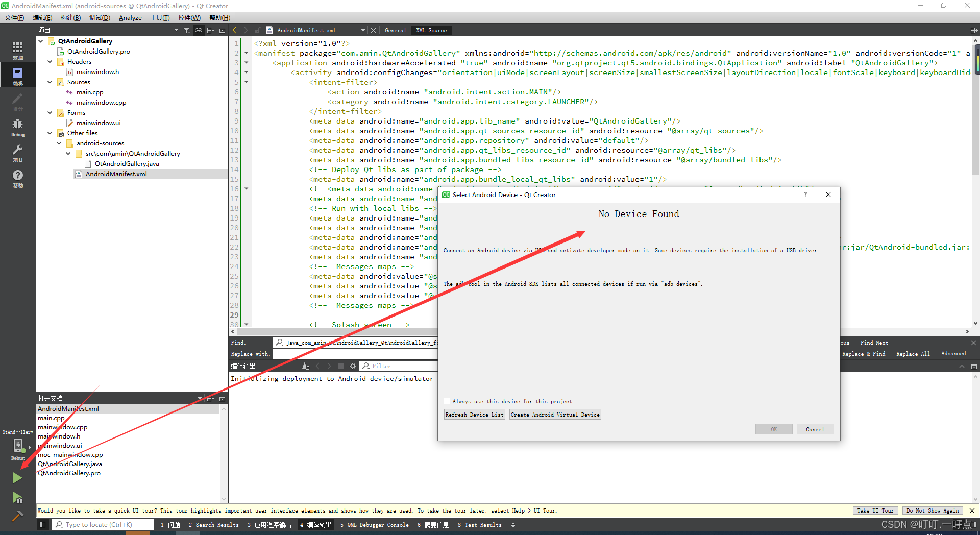Click the help question mark in dialog

[805, 194]
